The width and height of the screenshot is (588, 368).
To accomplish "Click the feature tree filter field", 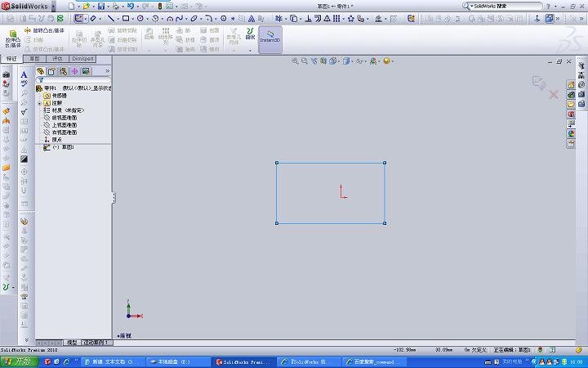I will click(73, 80).
